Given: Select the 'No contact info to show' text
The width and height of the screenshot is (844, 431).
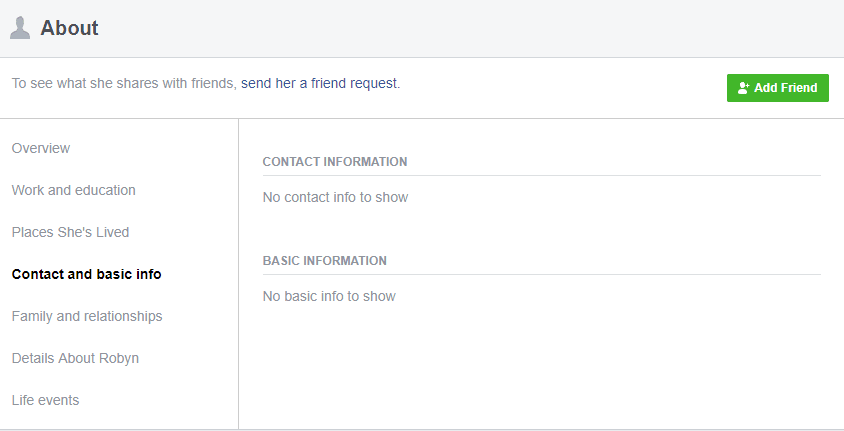Looking at the screenshot, I should pyautogui.click(x=335, y=197).
